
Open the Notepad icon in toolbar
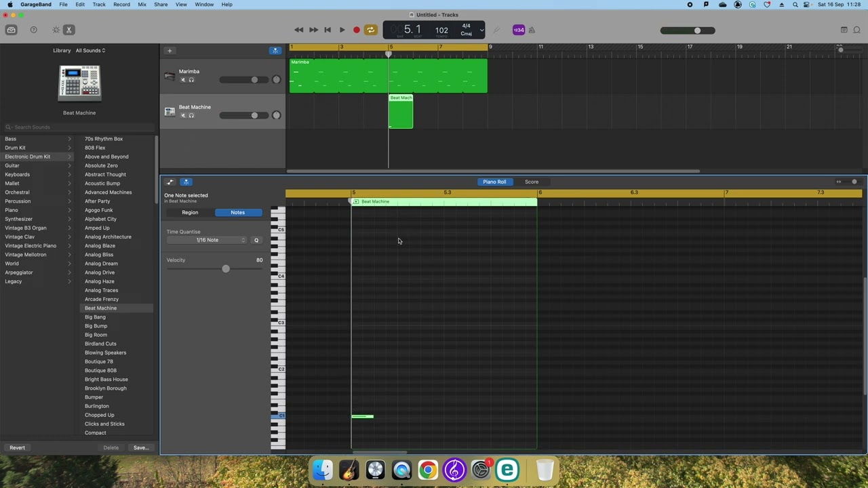click(844, 30)
